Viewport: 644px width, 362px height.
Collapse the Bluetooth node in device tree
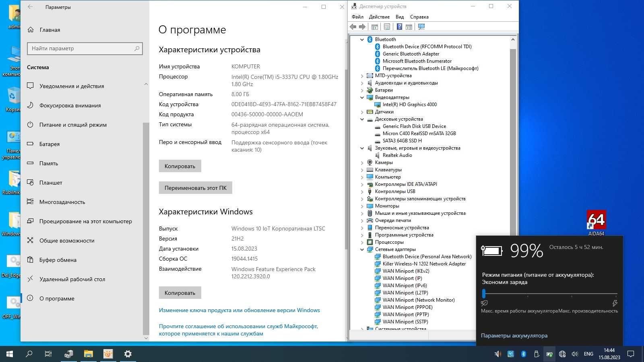click(x=362, y=39)
